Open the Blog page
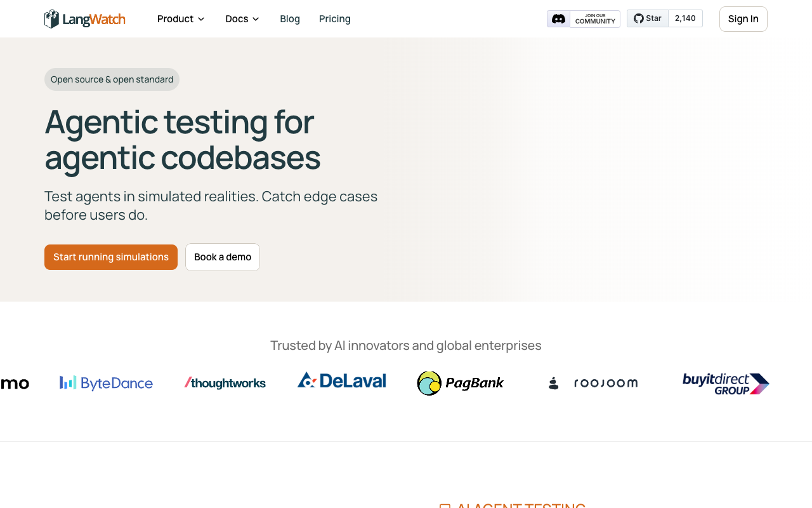This screenshot has width=812, height=508. [290, 19]
